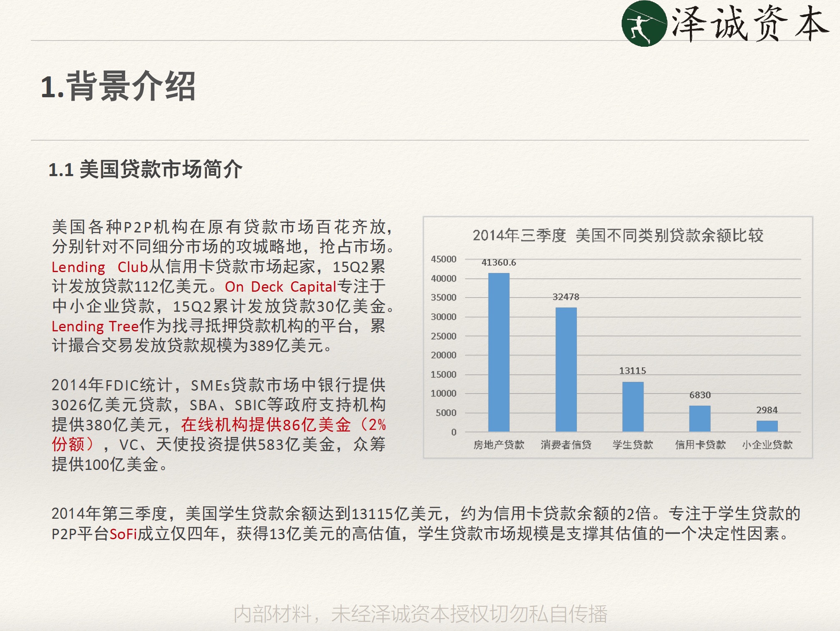The image size is (840, 631).
Task: Click y-axis value 45000
Action: pyautogui.click(x=443, y=259)
